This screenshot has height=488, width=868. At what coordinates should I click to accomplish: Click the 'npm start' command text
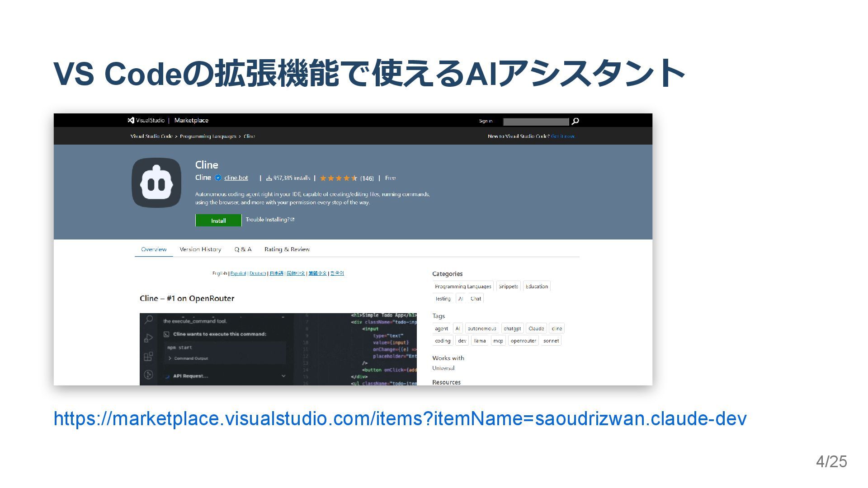pyautogui.click(x=179, y=347)
